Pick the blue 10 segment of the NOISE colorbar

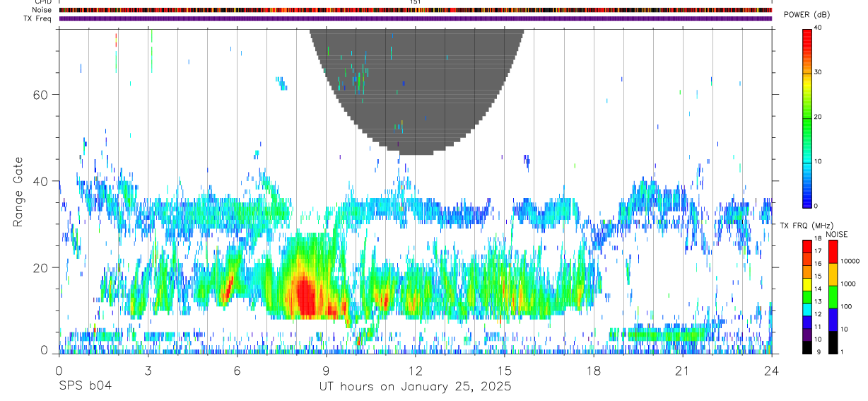click(x=833, y=320)
